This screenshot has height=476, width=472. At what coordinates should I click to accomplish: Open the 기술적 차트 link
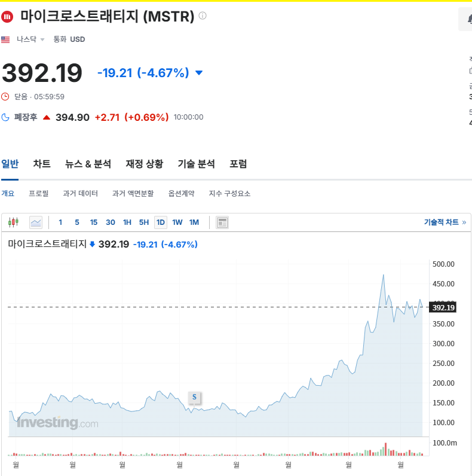445,222
